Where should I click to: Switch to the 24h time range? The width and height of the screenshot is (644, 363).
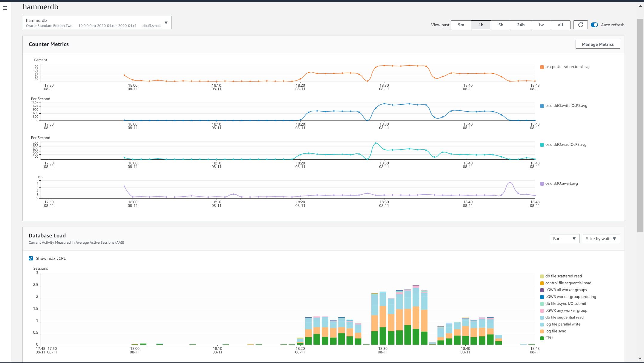coord(521,25)
